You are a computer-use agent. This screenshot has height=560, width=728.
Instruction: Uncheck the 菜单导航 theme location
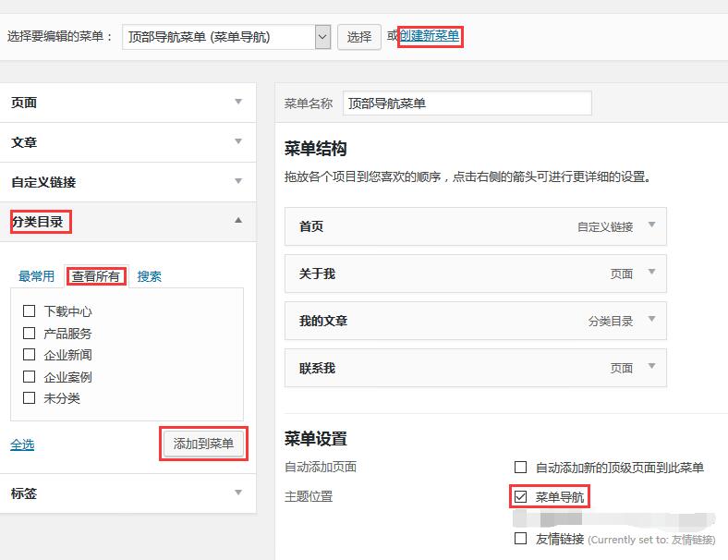(521, 497)
